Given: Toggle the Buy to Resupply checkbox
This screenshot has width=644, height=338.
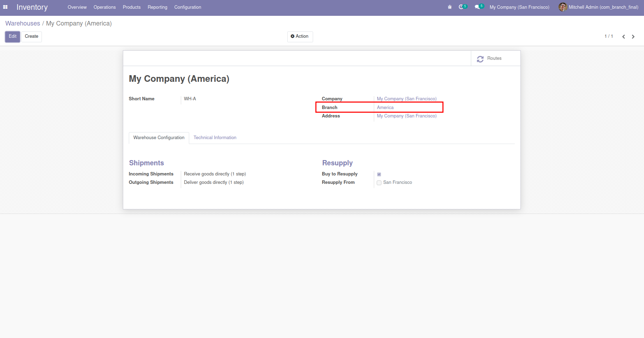Looking at the screenshot, I should click(379, 174).
